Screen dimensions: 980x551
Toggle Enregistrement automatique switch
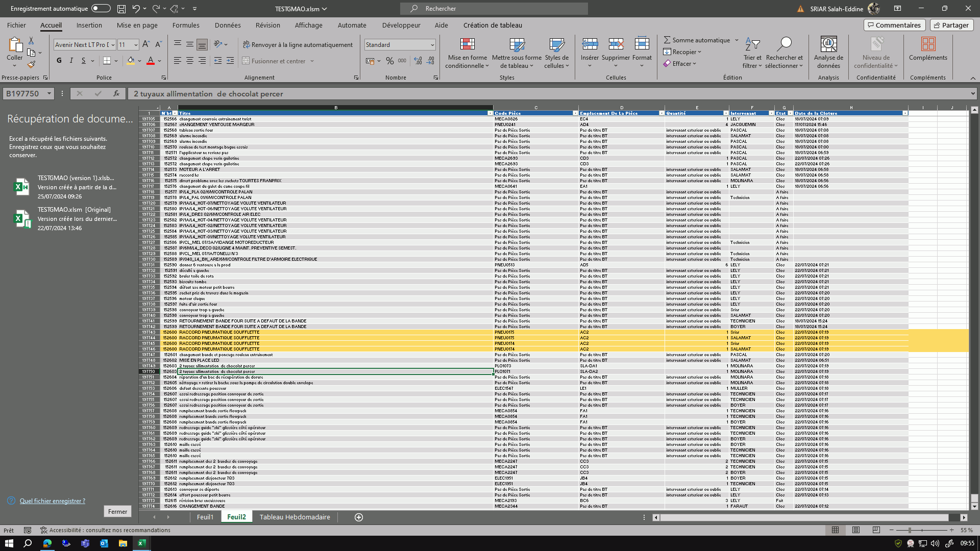(x=101, y=8)
